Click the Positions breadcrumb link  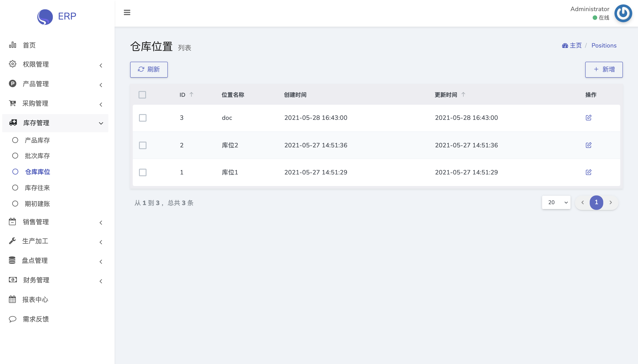point(604,45)
